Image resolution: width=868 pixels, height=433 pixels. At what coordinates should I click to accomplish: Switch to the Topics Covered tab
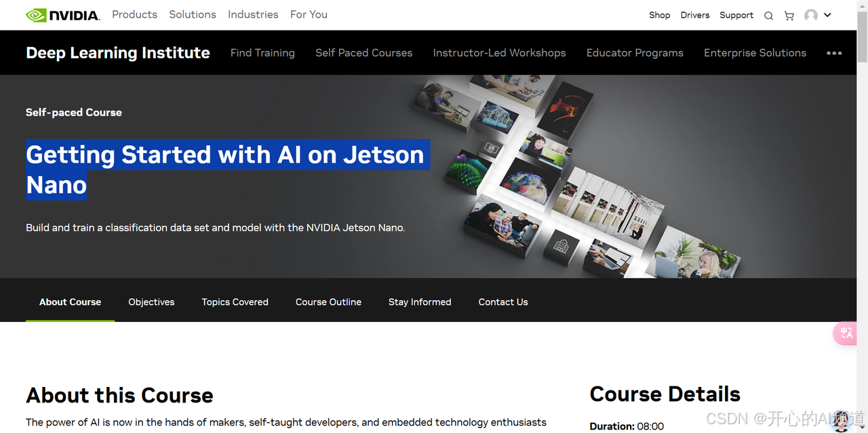tap(235, 302)
